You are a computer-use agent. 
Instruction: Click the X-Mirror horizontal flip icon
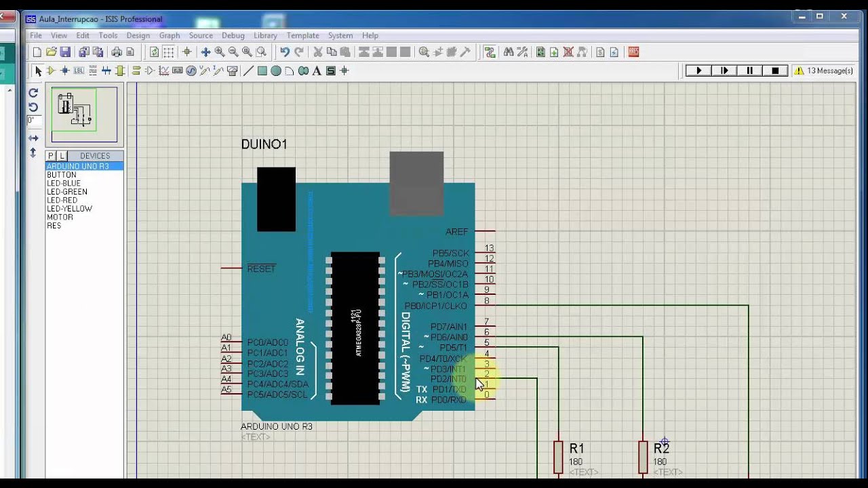pos(33,138)
